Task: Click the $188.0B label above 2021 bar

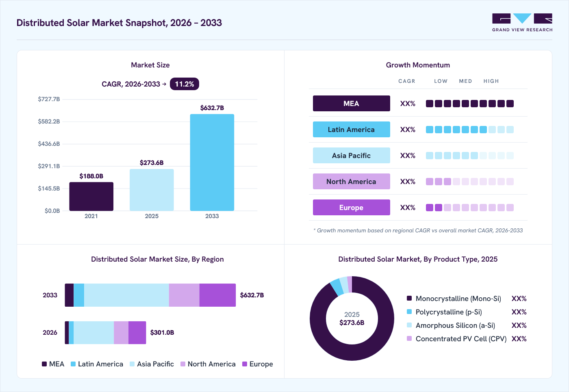Action: [x=91, y=176]
